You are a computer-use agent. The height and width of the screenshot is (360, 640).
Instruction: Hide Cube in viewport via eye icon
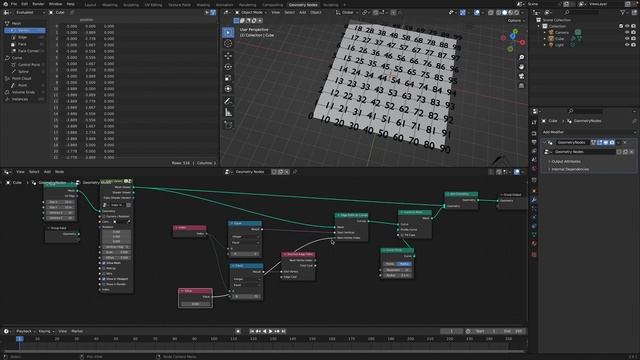627,38
